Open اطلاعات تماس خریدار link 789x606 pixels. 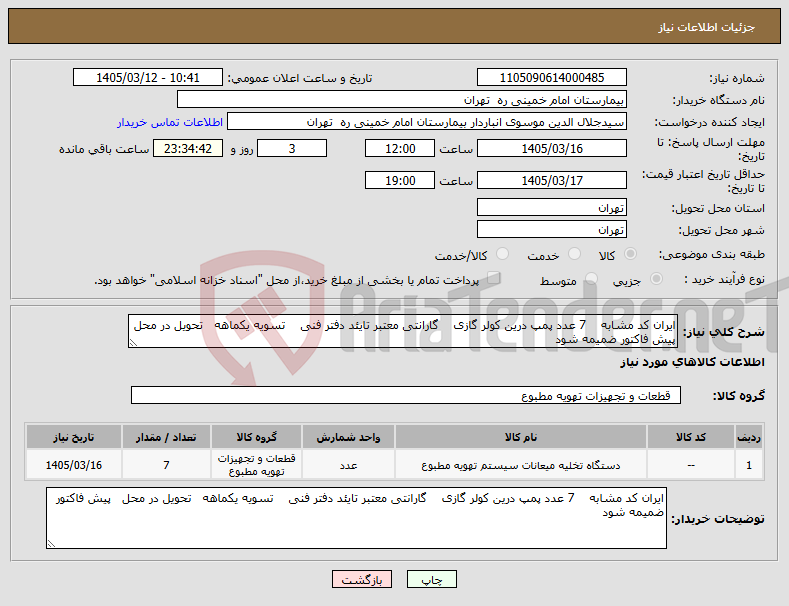tap(170, 122)
